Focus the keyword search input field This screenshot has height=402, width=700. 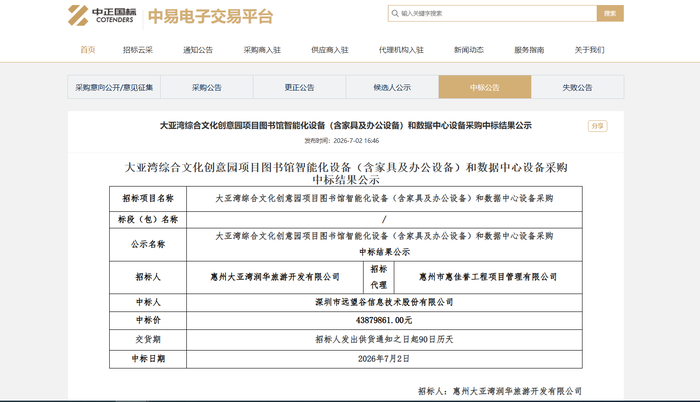click(x=492, y=13)
